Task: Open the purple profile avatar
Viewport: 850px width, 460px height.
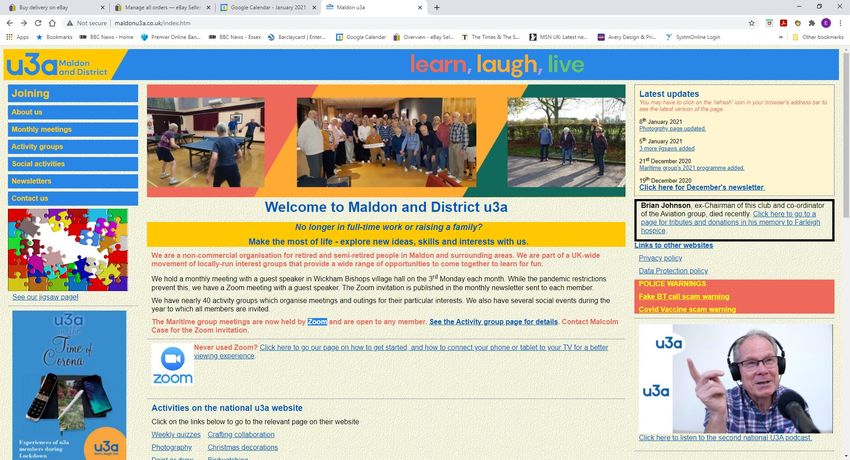Action: 826,23
